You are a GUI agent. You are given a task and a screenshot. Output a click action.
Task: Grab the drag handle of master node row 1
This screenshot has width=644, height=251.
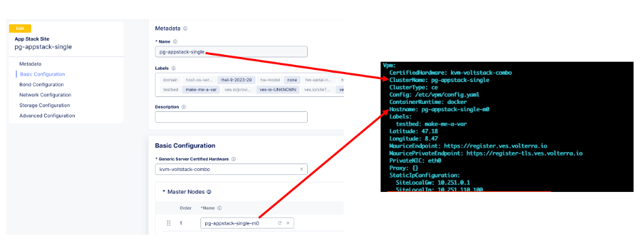click(168, 223)
